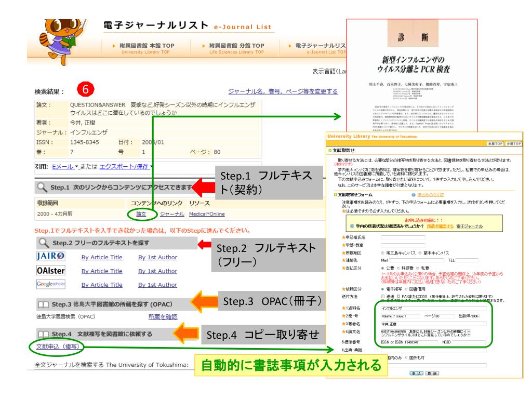Open the ジャーナル content link
The width and height of the screenshot is (532, 399).
(172, 214)
